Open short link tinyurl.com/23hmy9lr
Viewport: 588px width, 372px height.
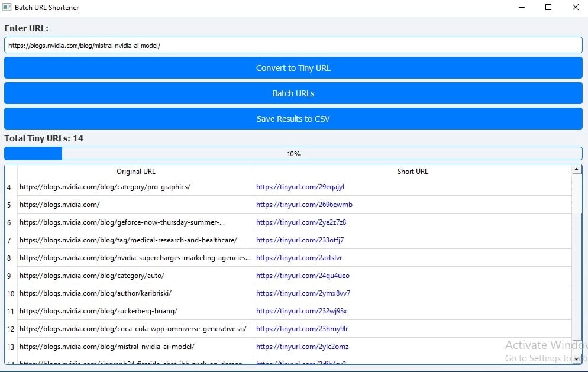point(302,329)
